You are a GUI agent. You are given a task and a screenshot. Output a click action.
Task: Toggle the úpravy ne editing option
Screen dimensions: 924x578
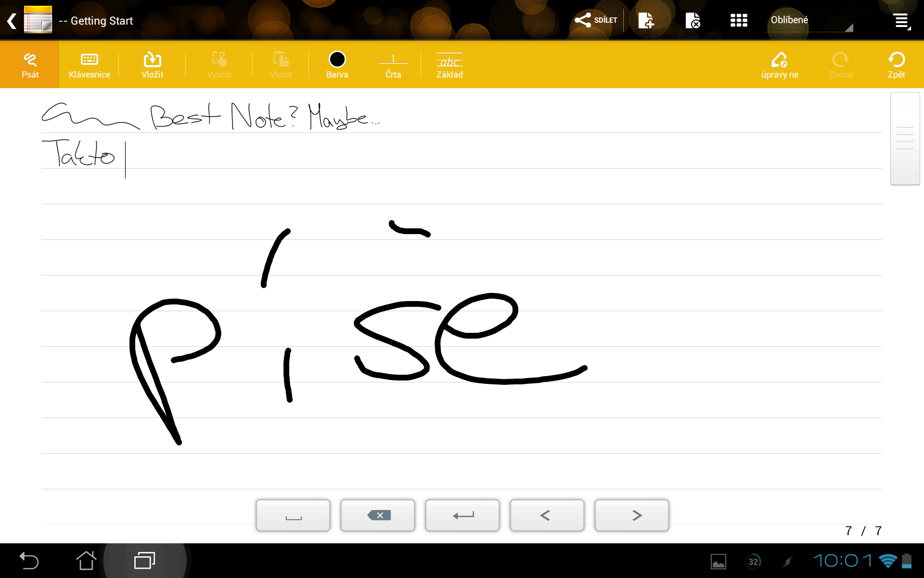coord(780,65)
